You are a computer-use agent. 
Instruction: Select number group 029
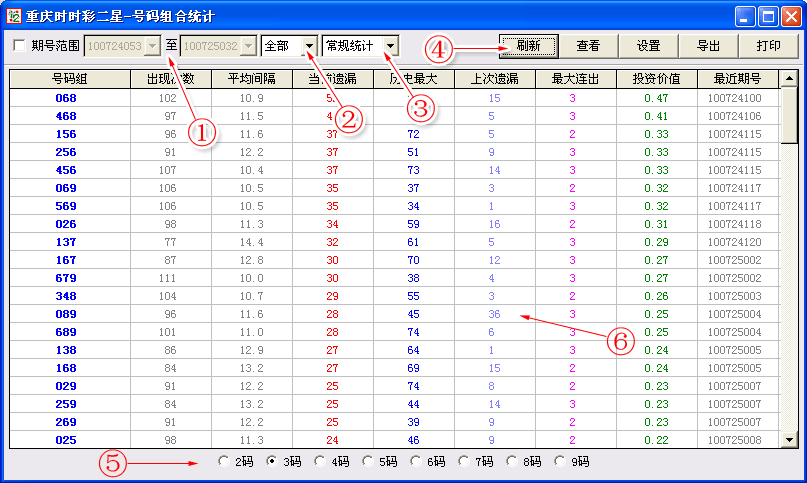(66, 386)
